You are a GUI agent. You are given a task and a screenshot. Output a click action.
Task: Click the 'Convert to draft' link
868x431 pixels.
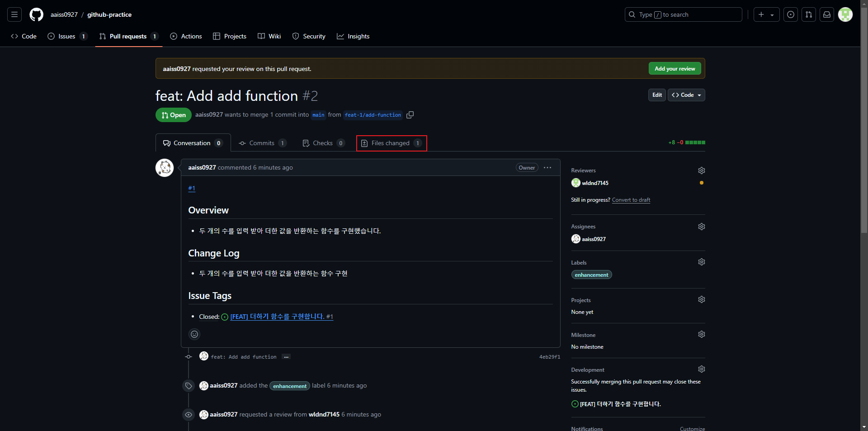click(x=631, y=200)
